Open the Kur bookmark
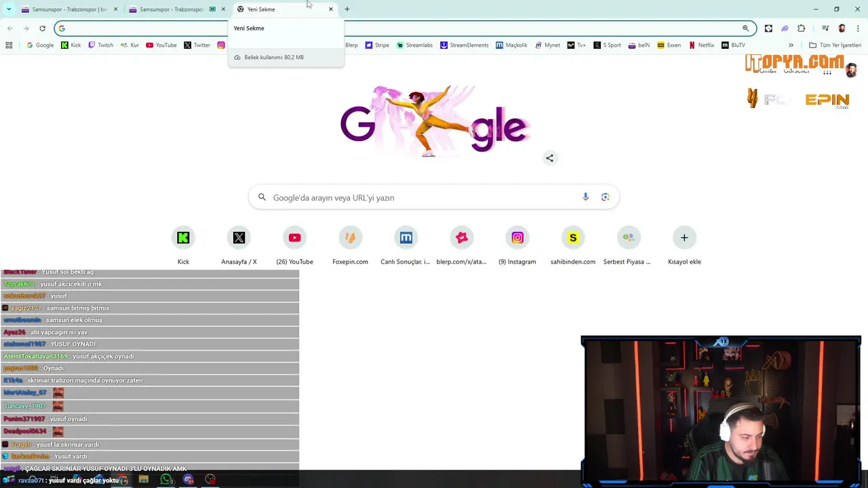The height and width of the screenshot is (488, 868). point(130,45)
